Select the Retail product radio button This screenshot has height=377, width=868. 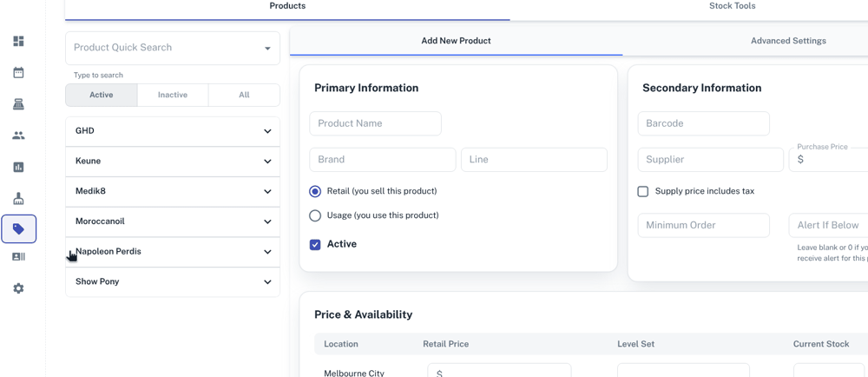click(315, 191)
